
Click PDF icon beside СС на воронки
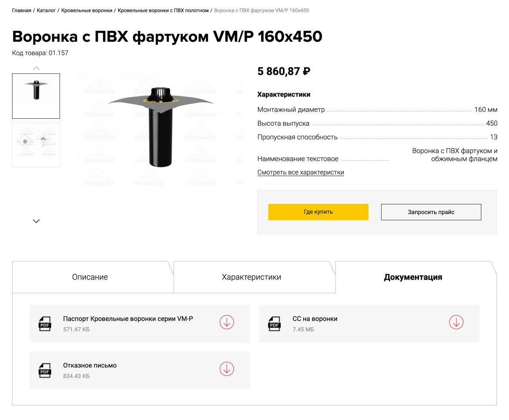pyautogui.click(x=274, y=324)
